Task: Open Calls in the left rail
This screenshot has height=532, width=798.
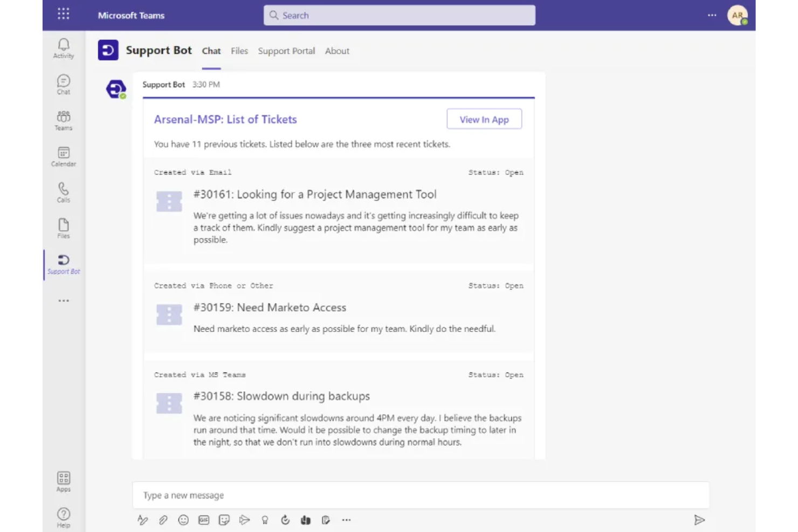Action: click(63, 192)
